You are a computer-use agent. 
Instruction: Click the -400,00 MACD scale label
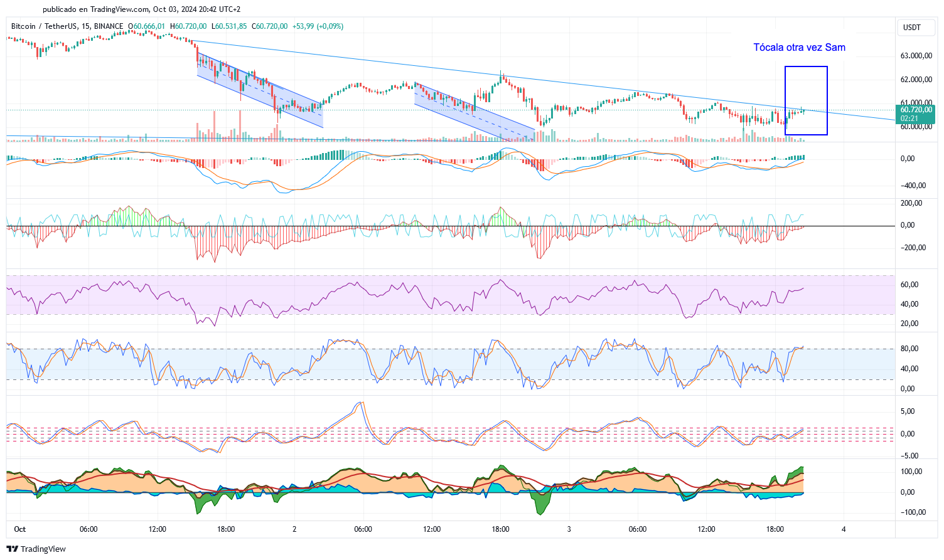pos(912,186)
